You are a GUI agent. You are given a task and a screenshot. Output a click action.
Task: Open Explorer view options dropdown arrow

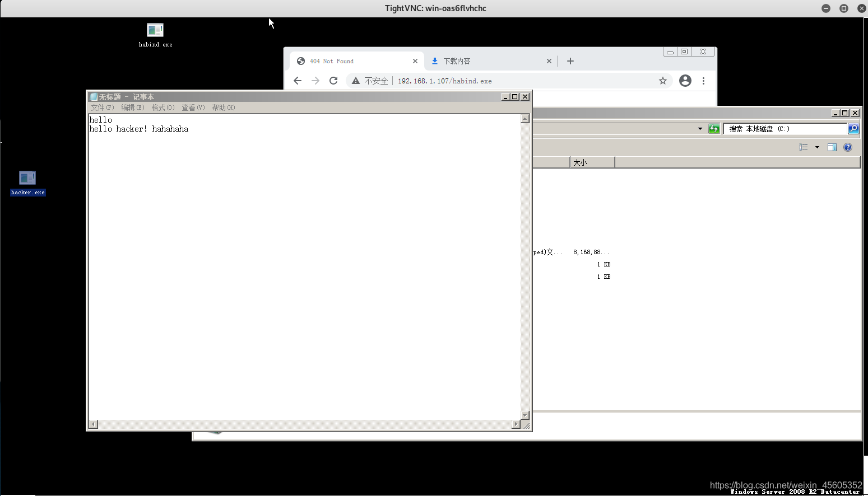(x=817, y=147)
